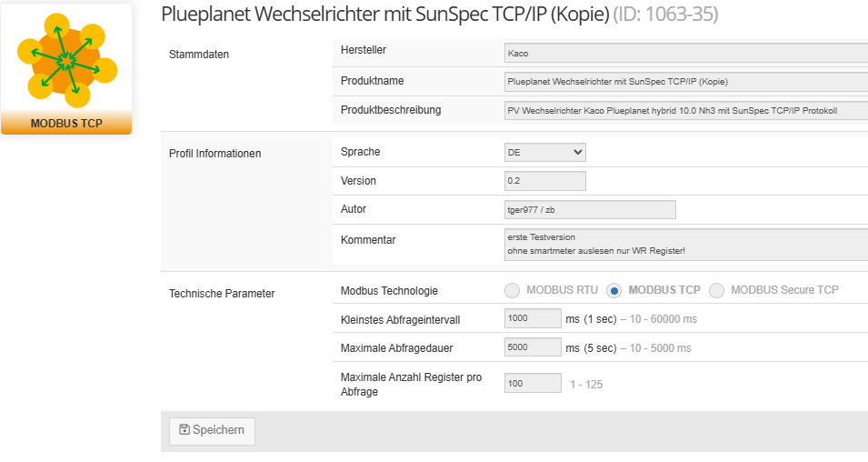Image resolution: width=868 pixels, height=462 pixels.
Task: Click the Kommentar row label
Action: coord(368,240)
